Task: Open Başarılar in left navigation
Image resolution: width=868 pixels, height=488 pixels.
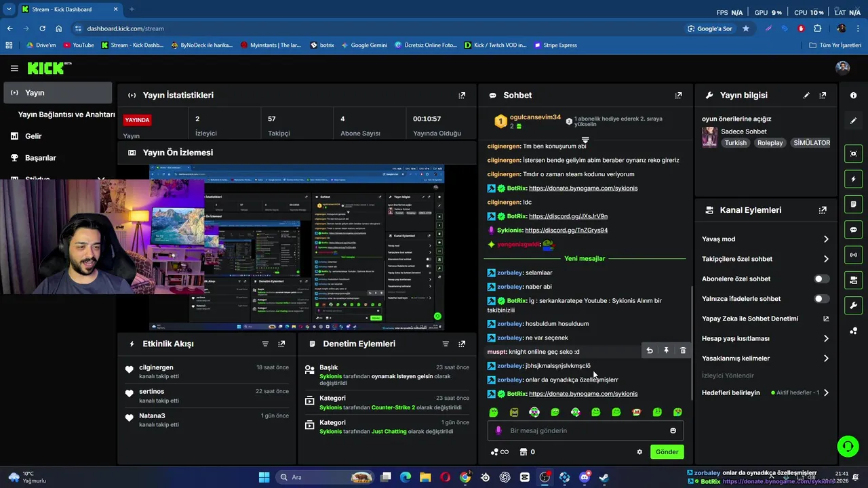Action: 41,158
